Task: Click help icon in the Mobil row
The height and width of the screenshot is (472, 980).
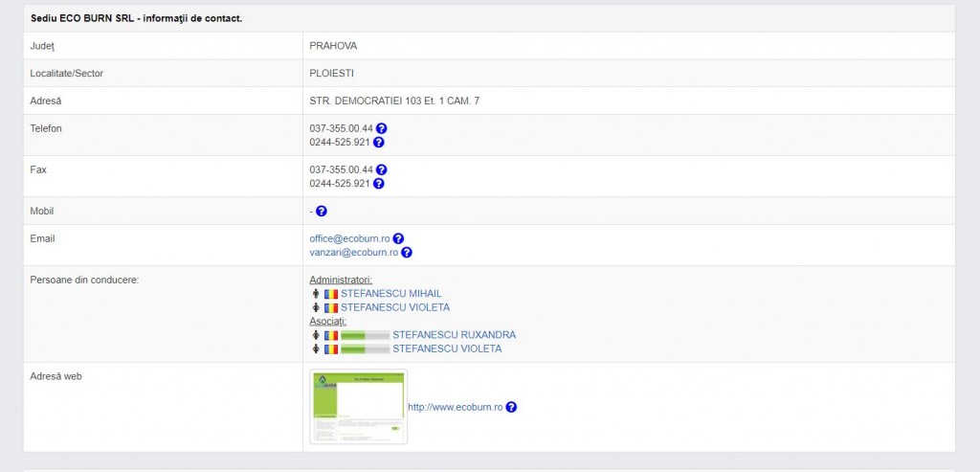Action: (x=322, y=211)
